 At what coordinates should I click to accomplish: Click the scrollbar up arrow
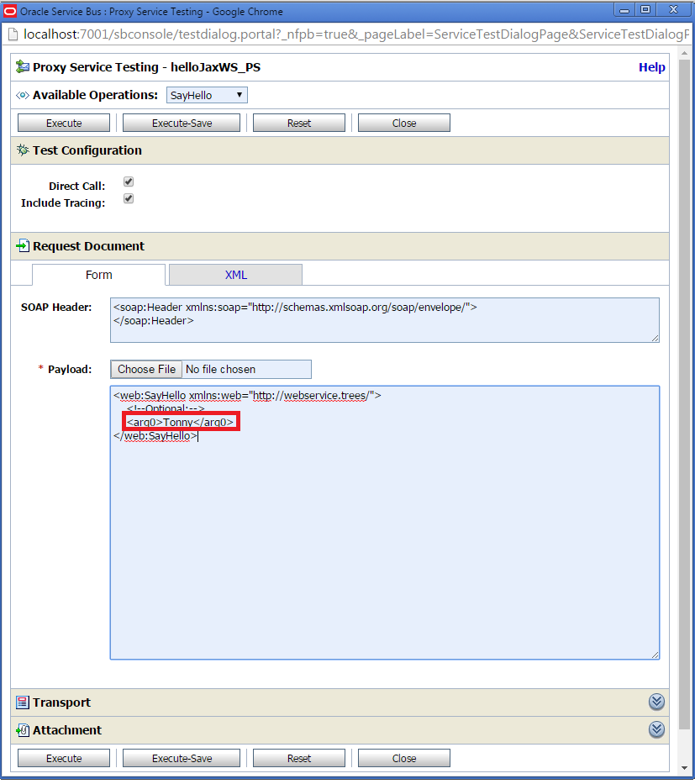pyautogui.click(x=685, y=52)
